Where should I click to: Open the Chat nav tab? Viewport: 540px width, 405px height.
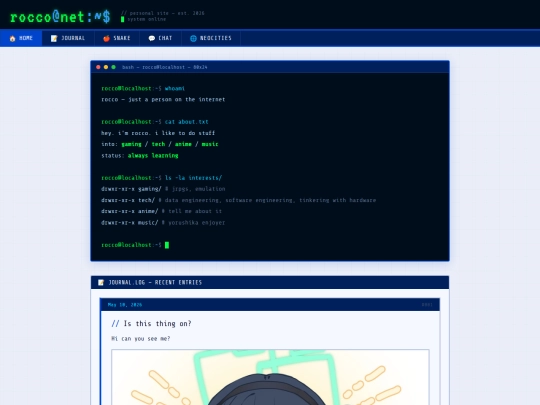click(x=160, y=38)
